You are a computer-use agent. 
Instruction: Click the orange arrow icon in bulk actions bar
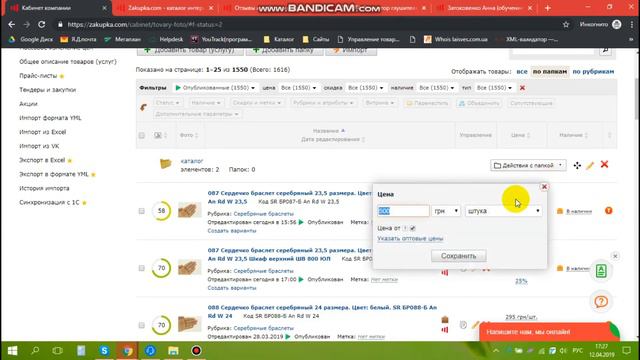tap(143, 107)
